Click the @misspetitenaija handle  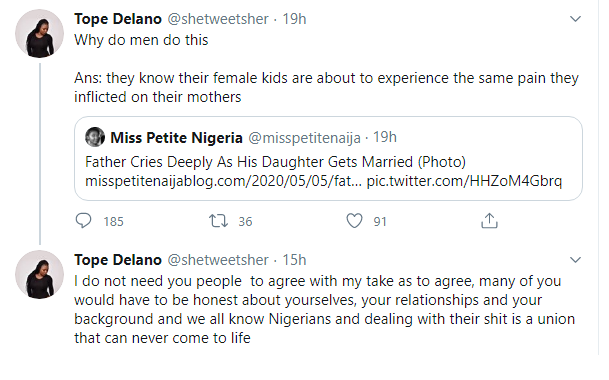click(304, 138)
